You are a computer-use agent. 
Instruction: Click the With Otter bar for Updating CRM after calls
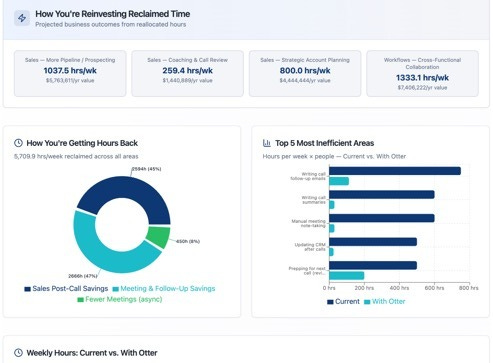click(331, 252)
